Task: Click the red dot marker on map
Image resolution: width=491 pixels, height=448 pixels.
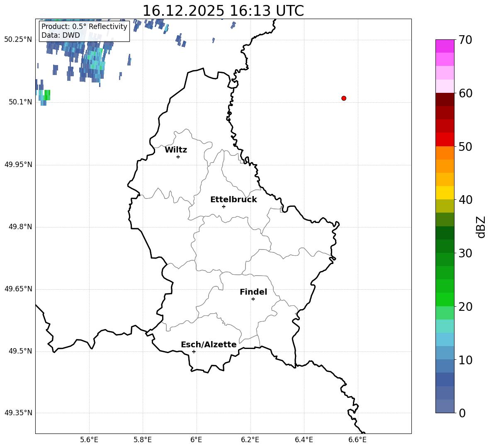Action: (x=344, y=98)
